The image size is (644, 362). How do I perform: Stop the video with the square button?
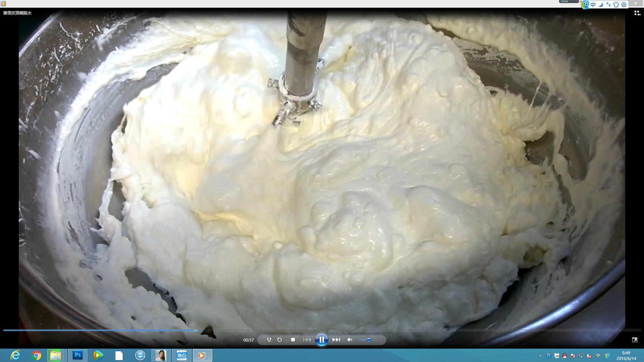pyautogui.click(x=293, y=340)
